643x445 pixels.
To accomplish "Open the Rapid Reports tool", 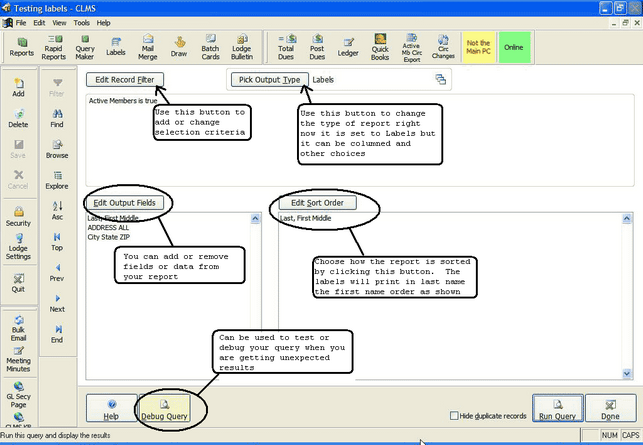I will click(x=54, y=47).
